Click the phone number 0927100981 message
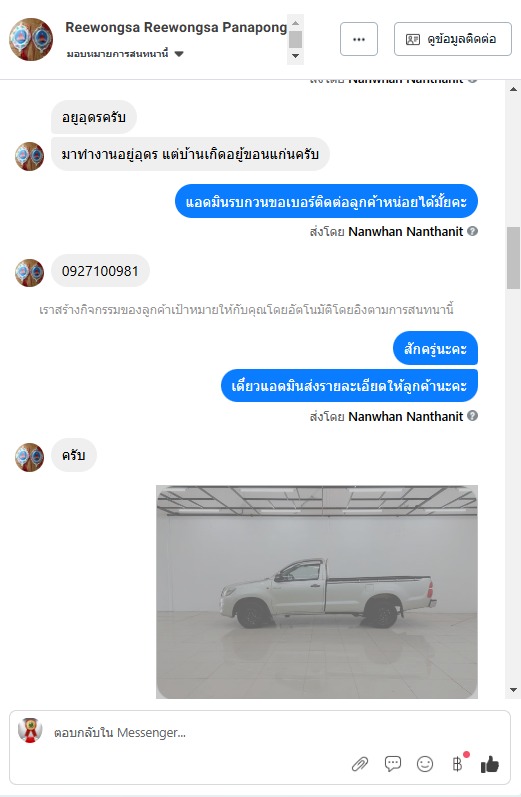 click(100, 271)
